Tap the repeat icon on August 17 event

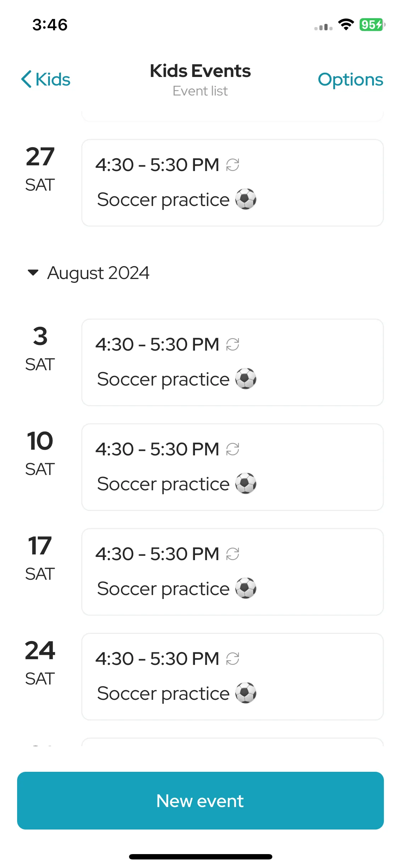tap(233, 554)
